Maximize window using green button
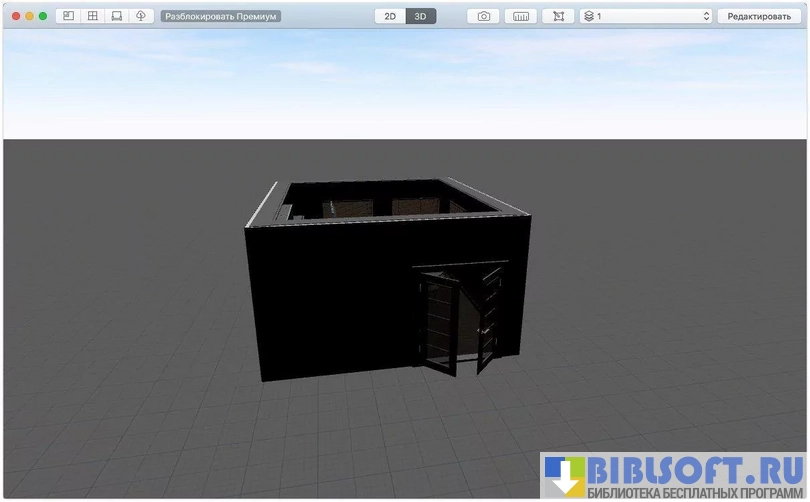Screen dimensions: 810x502 tap(43, 17)
